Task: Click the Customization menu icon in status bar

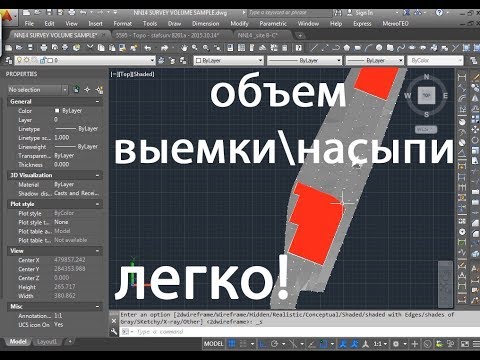Action: coord(476,344)
